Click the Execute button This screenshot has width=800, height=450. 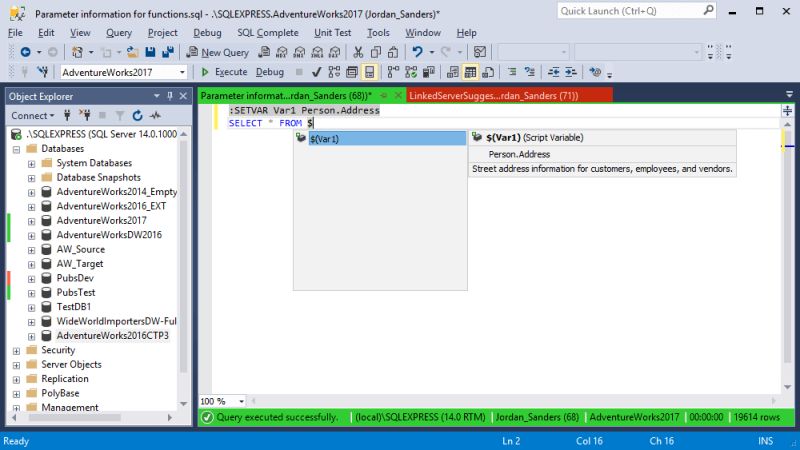[x=224, y=72]
